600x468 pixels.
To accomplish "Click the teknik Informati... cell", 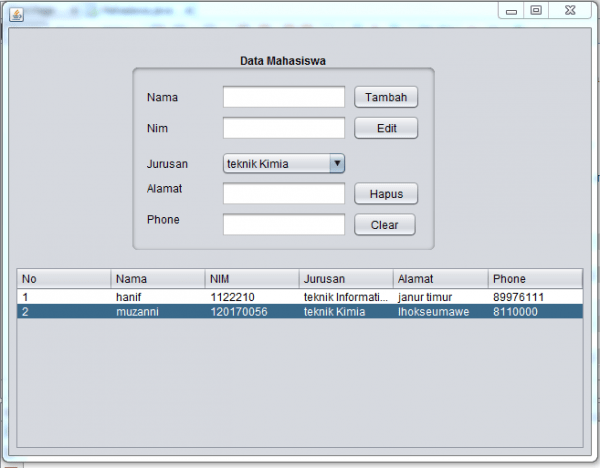I will pyautogui.click(x=346, y=297).
